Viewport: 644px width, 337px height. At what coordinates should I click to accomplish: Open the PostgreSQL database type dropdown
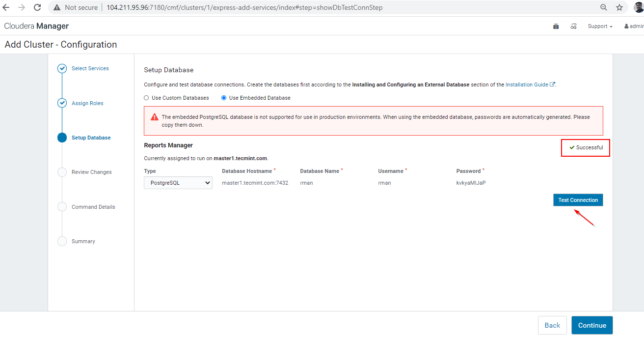[178, 183]
